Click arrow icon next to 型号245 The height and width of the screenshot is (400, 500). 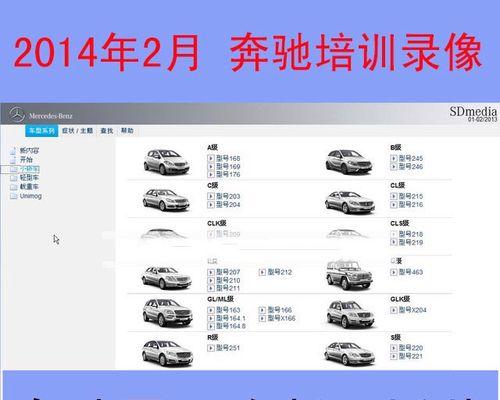click(x=394, y=158)
